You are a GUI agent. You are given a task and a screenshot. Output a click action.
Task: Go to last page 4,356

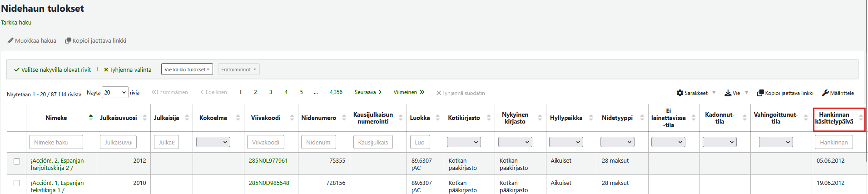click(336, 92)
